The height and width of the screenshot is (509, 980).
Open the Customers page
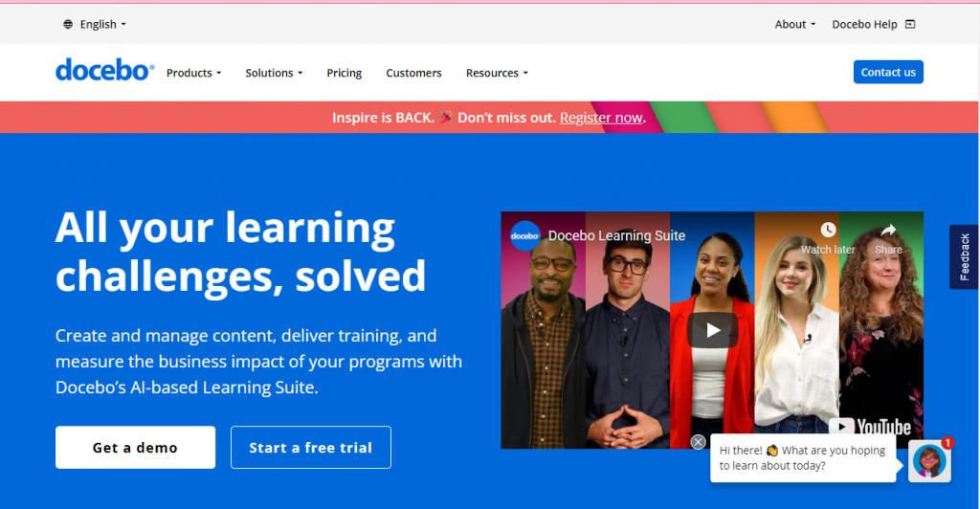coord(413,73)
